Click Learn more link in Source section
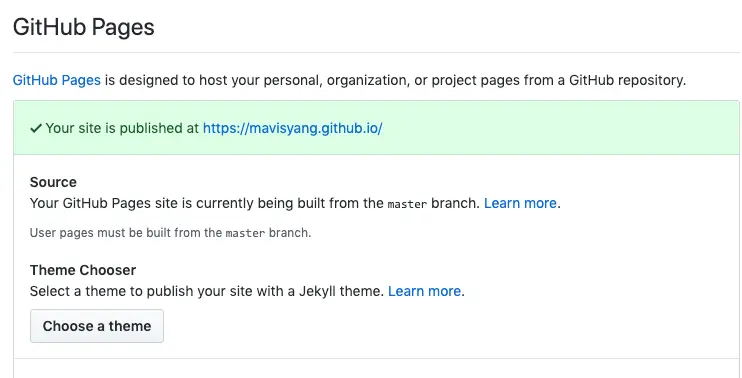 coord(520,203)
